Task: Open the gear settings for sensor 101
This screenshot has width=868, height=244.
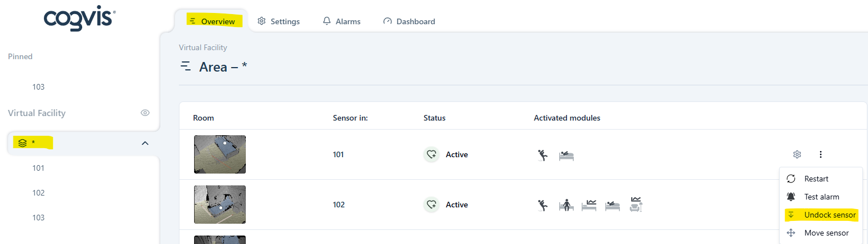Action: [797, 154]
